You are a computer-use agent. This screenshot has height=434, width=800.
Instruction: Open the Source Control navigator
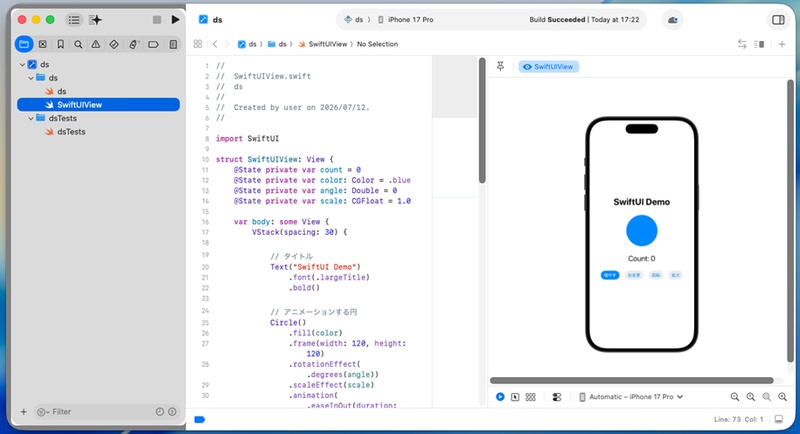pyautogui.click(x=43, y=44)
